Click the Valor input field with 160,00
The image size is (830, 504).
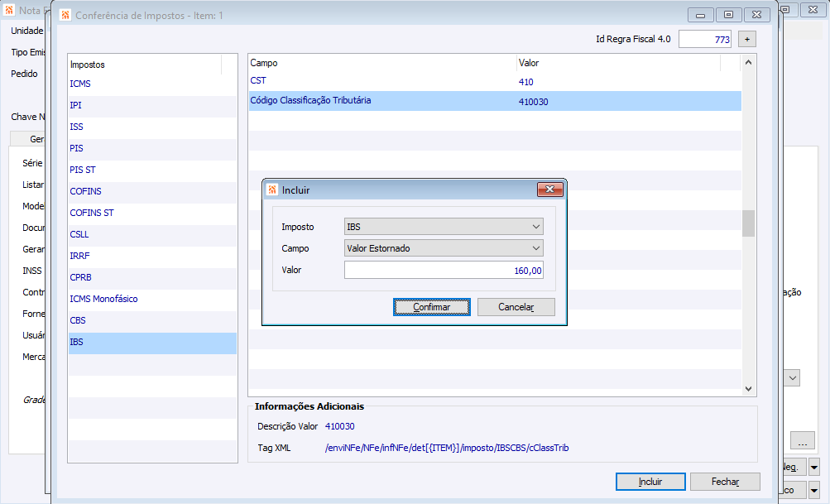pos(444,270)
